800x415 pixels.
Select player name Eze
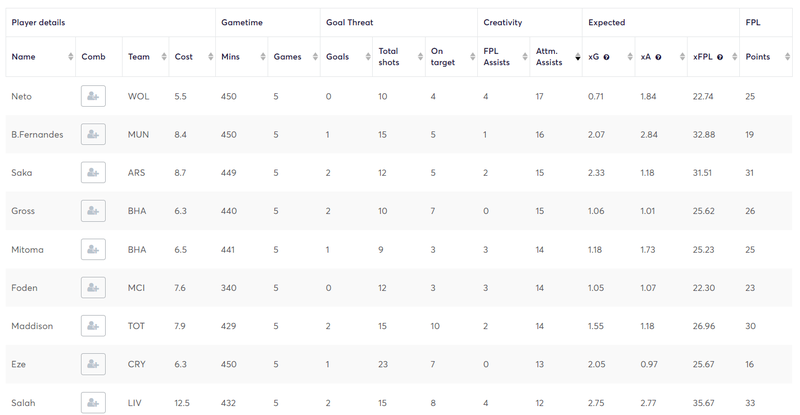[x=18, y=364]
